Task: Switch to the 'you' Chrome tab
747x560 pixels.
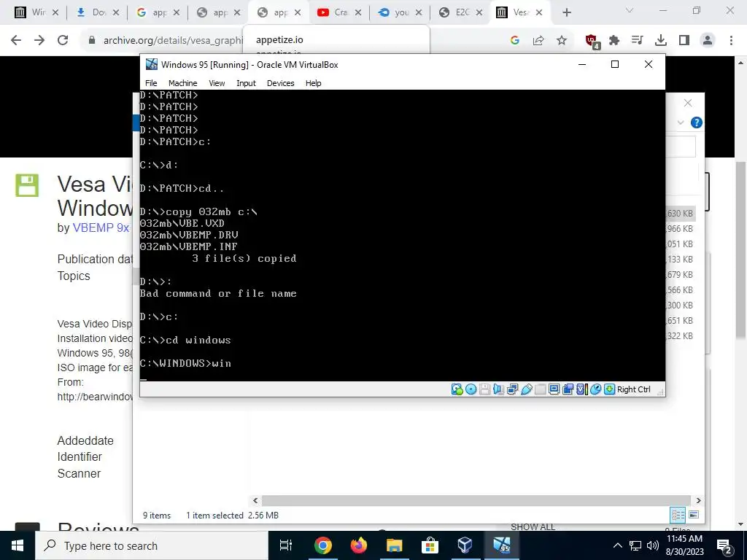Action: pyautogui.click(x=393, y=12)
